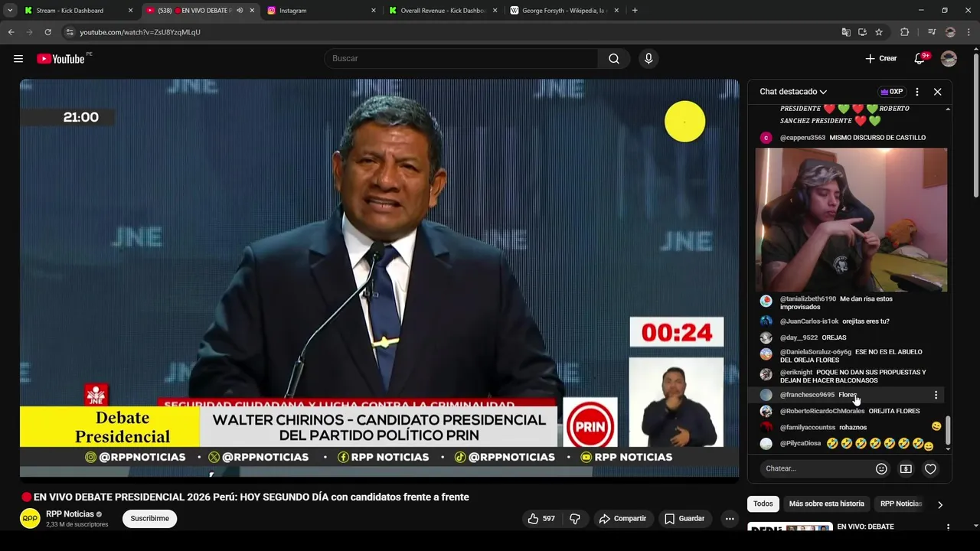Show more chips with right arrow
The width and height of the screenshot is (980, 551).
940,504
